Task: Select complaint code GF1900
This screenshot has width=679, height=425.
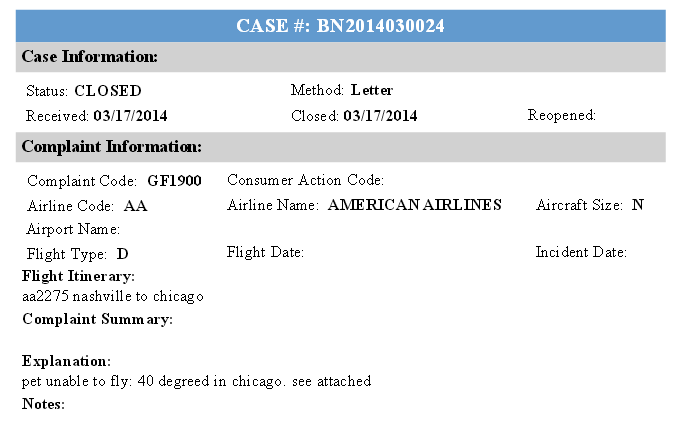Action: coord(175,181)
